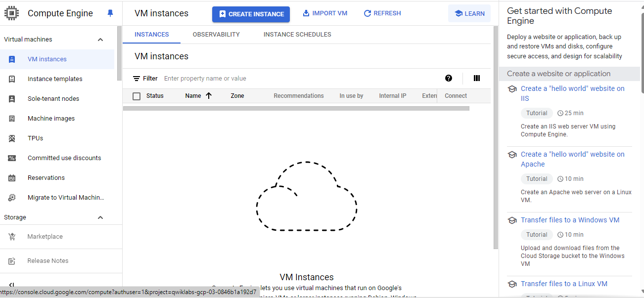644x298 pixels.
Task: Click the clock icon next to 25 min
Action: click(x=560, y=113)
